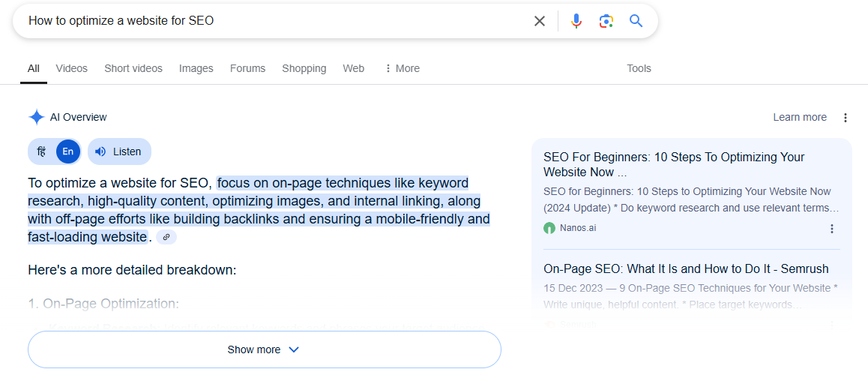
Task: Open Google Lens image search icon
Action: [x=606, y=21]
